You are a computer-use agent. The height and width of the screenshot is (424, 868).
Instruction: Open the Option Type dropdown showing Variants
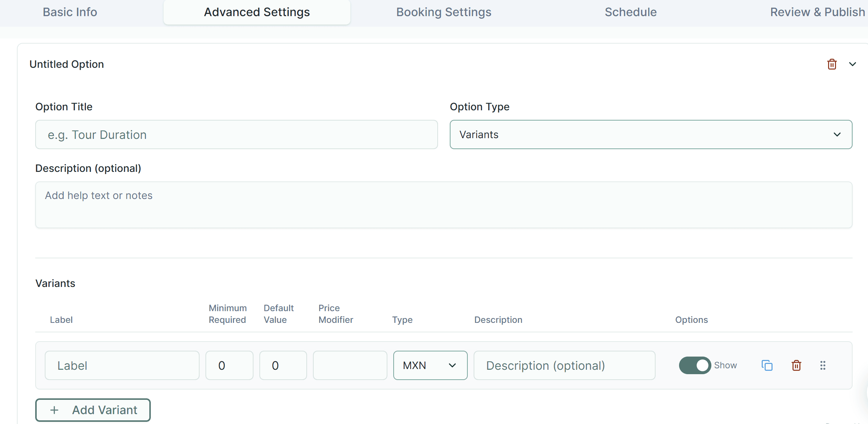[651, 134]
